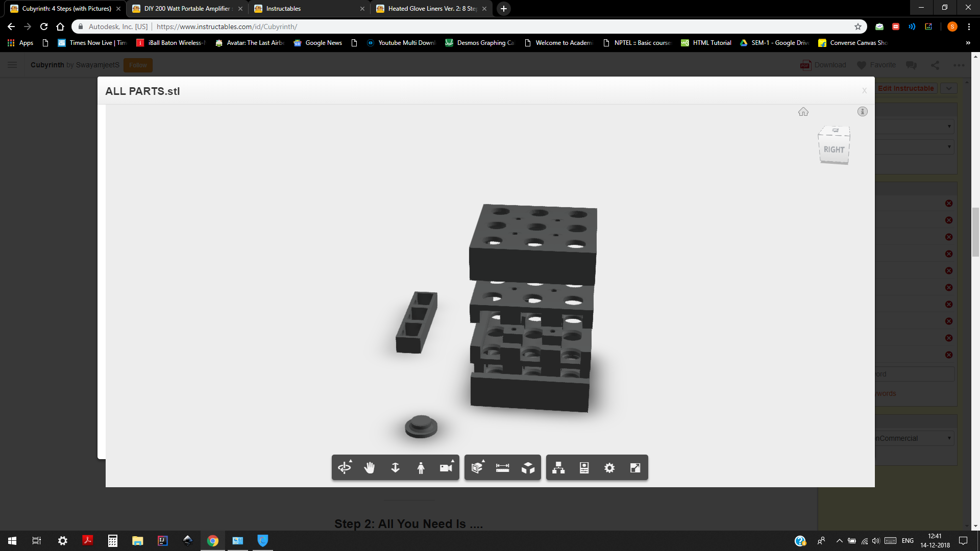Click the RIGHT face of the ViewCube

tap(834, 151)
